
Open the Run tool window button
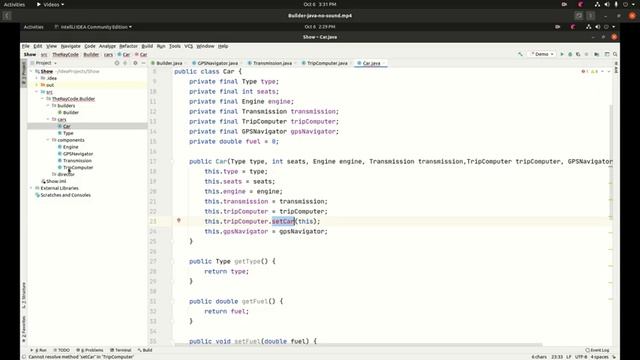pyautogui.click(x=39, y=350)
